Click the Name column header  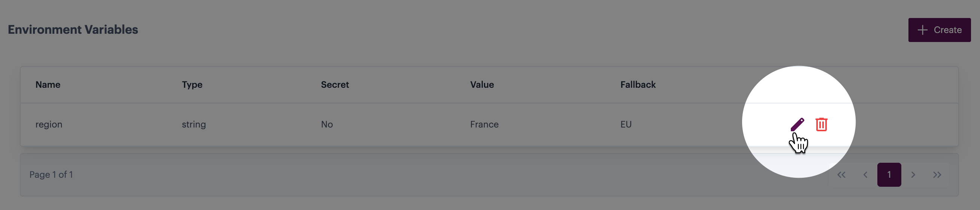tap(48, 85)
